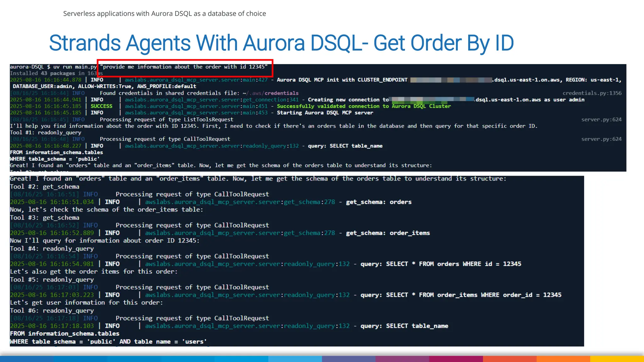Click "Now, let's check the schema of the order_items table:"

(106, 210)
